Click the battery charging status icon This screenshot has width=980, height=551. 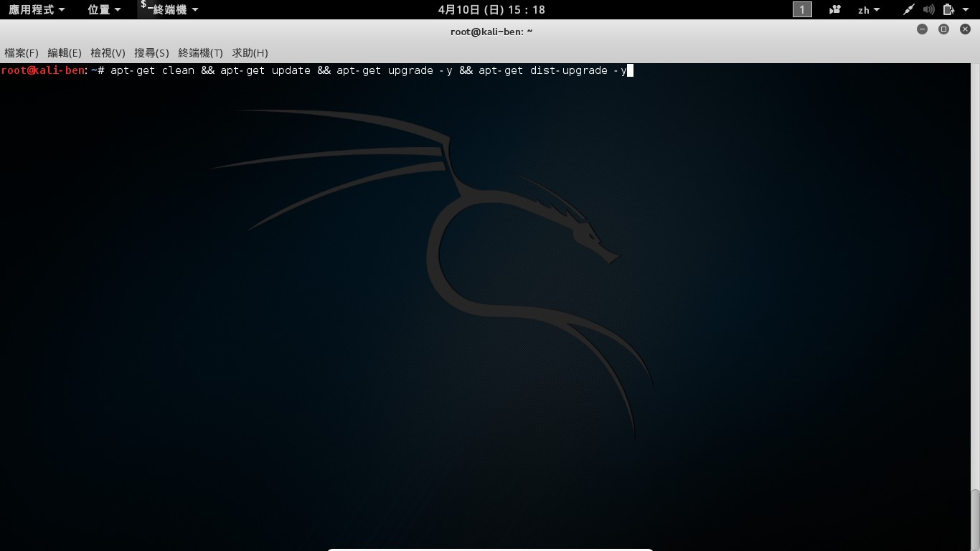[948, 9]
